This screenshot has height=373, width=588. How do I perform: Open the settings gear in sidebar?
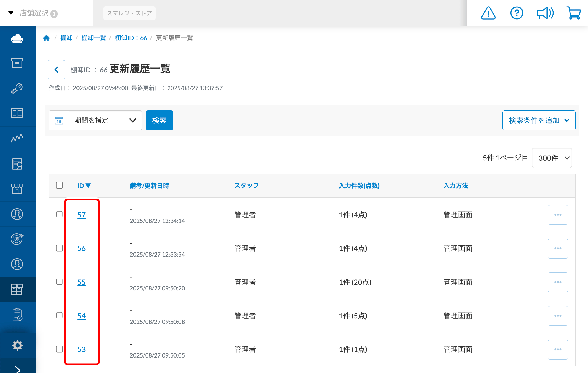click(x=17, y=345)
